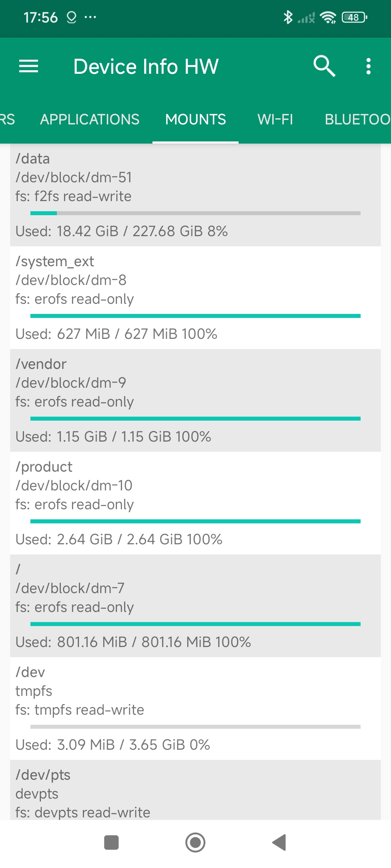
Task: Switch to the Wi-Fi tab
Action: [x=275, y=119]
